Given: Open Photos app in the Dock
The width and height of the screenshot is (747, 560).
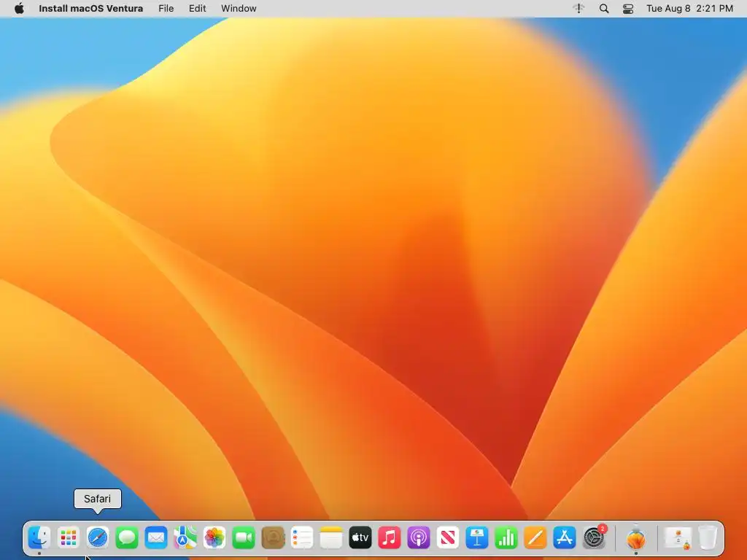Looking at the screenshot, I should coord(214,537).
